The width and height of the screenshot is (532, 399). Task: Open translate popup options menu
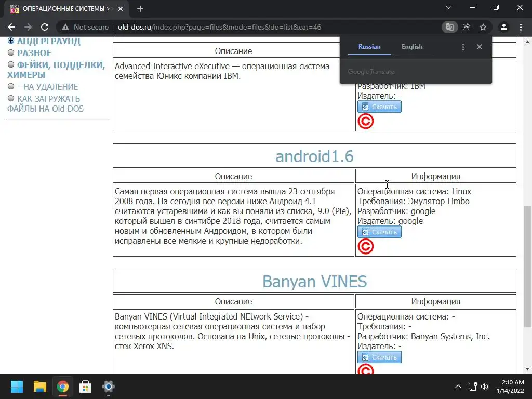pyautogui.click(x=463, y=47)
